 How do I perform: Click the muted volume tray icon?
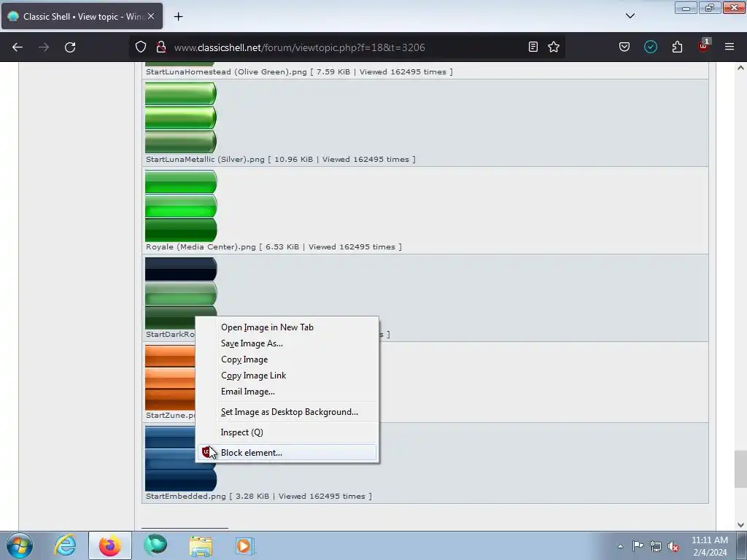pyautogui.click(x=673, y=547)
